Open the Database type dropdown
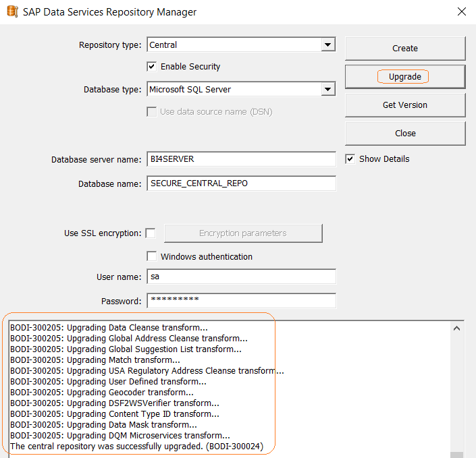 pyautogui.click(x=327, y=90)
